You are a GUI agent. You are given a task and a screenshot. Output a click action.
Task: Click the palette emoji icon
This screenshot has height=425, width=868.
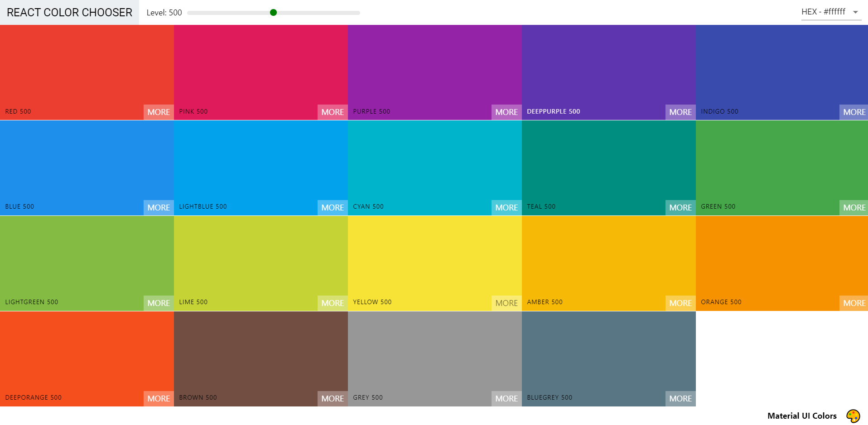854,415
